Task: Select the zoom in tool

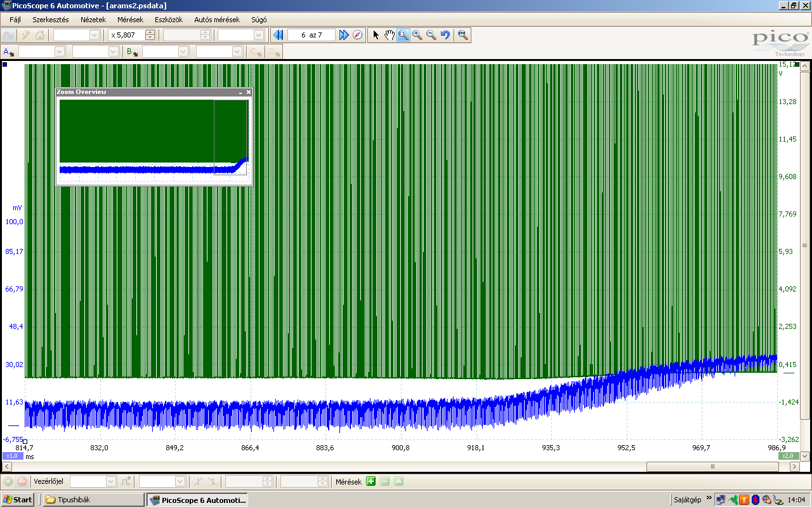Action: pos(417,36)
